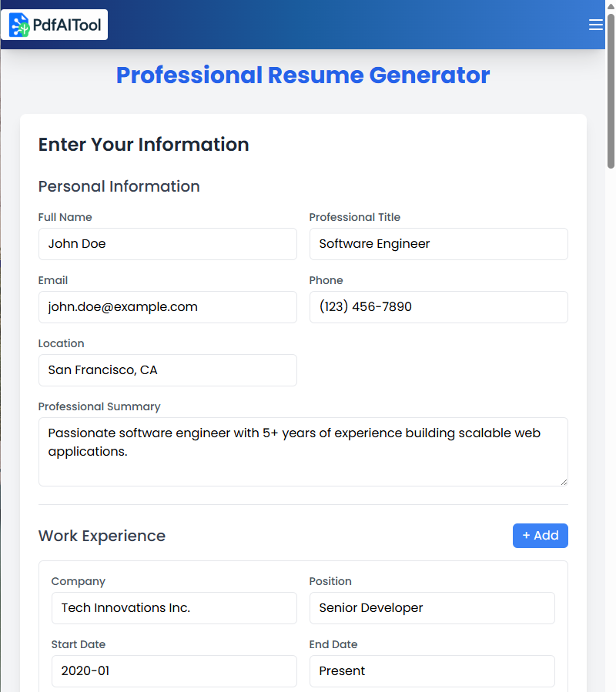
Task: Click the Location input field
Action: [167, 370]
